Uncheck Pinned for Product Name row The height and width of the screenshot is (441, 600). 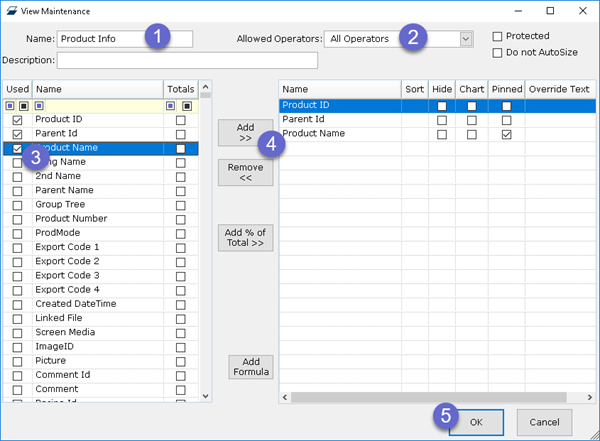[x=507, y=134]
